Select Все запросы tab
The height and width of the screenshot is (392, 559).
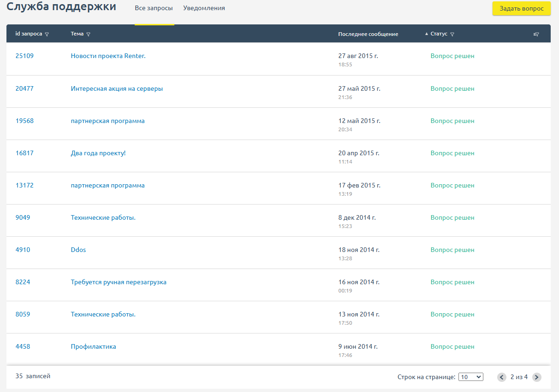coord(154,8)
